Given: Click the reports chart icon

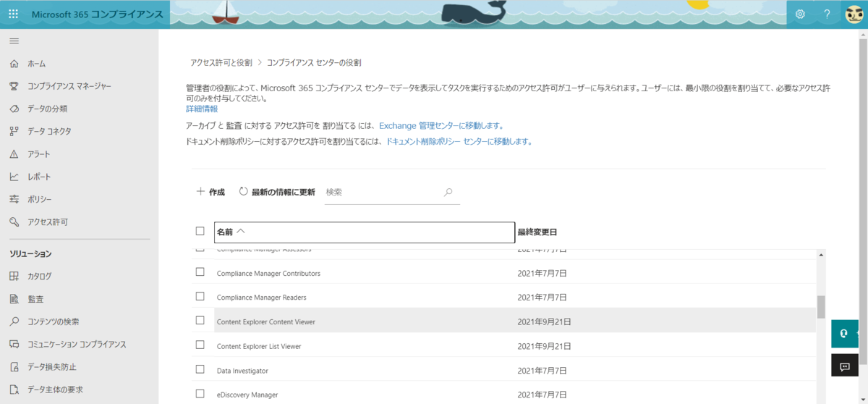Looking at the screenshot, I should 14,177.
